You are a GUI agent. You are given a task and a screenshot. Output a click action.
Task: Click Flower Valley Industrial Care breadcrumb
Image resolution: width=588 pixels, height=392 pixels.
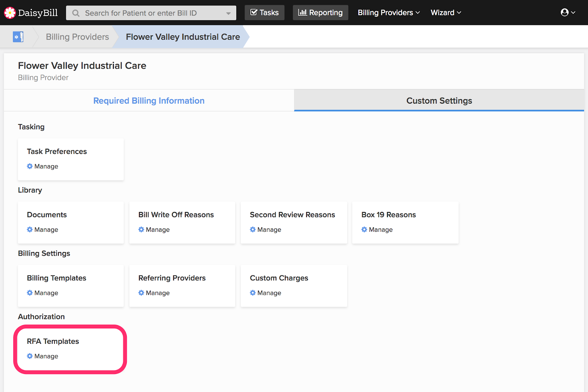coord(183,37)
